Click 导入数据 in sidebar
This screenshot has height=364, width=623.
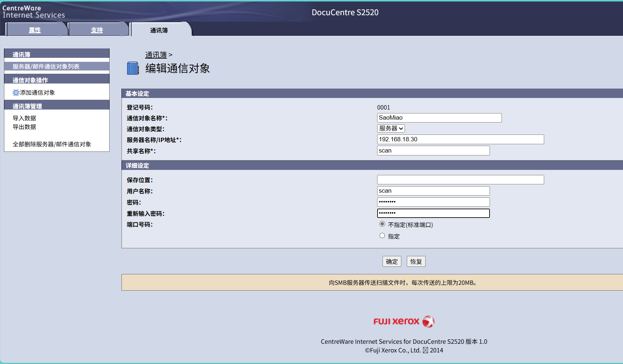point(24,118)
